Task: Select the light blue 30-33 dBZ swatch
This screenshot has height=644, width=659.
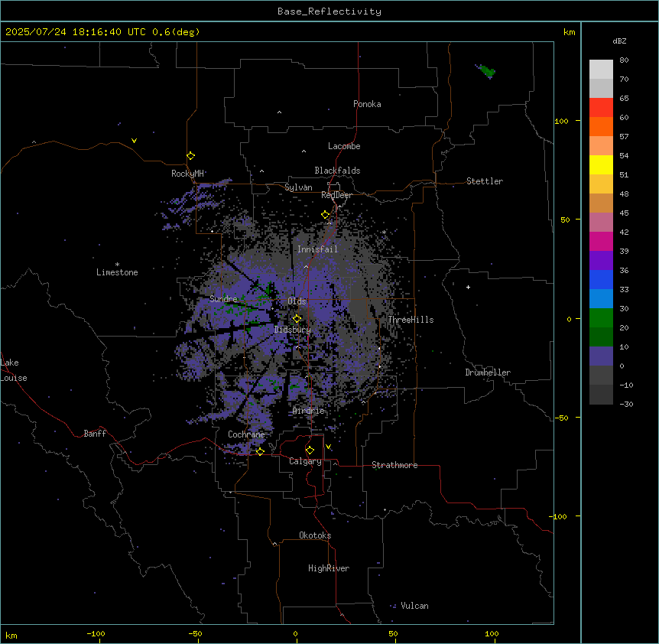Action: pos(601,299)
